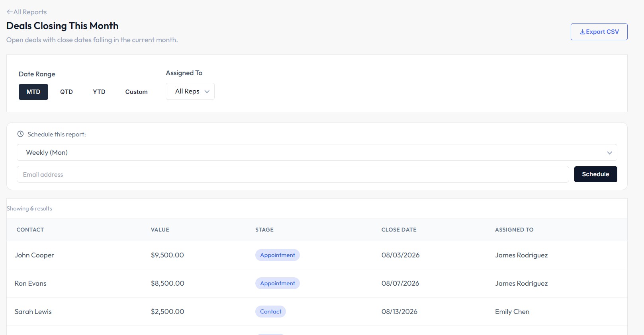Click the $9,500.00 deal value
This screenshot has width=644, height=335.
167,255
